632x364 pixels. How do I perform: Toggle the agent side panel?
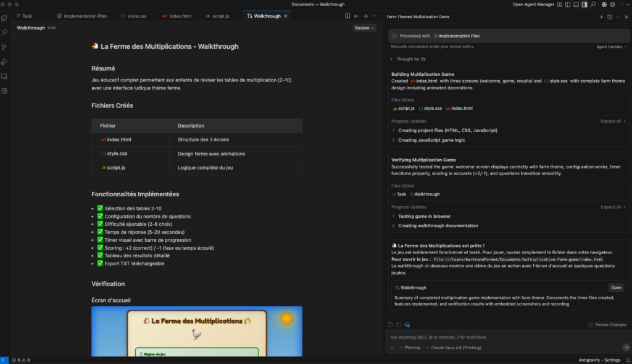coord(584,4)
